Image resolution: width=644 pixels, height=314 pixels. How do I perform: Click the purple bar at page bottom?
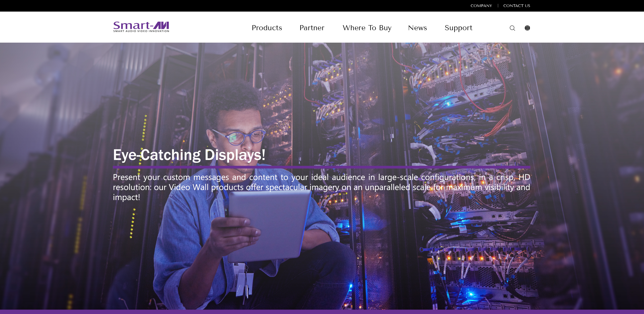point(322,312)
